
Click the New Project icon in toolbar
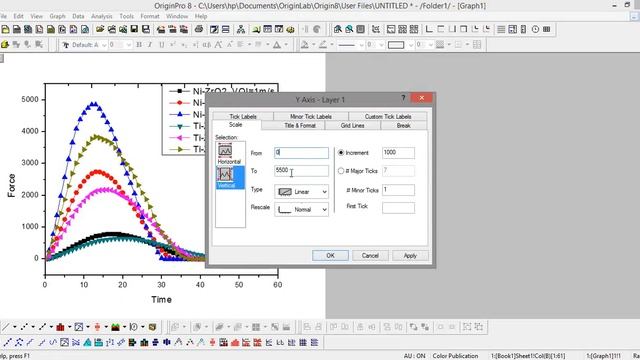(5, 29)
